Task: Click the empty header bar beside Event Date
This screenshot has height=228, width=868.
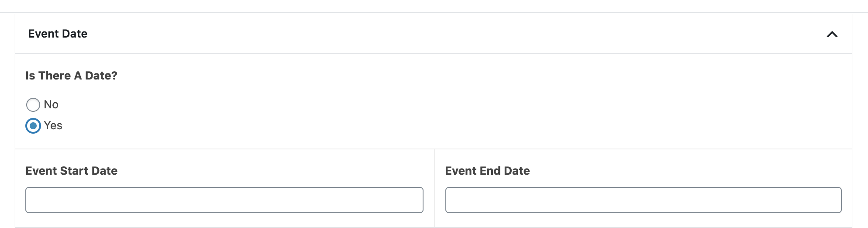Action: pos(437,34)
